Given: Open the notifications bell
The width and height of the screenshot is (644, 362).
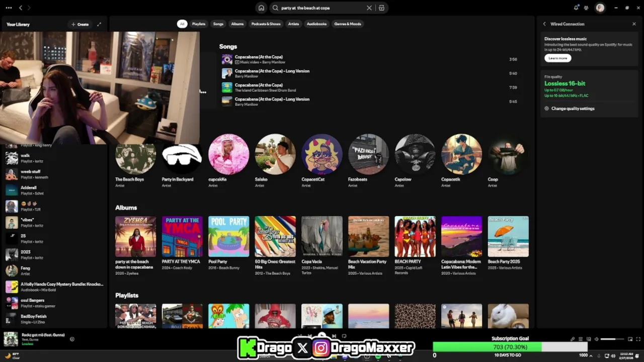Looking at the screenshot, I should tap(576, 8).
